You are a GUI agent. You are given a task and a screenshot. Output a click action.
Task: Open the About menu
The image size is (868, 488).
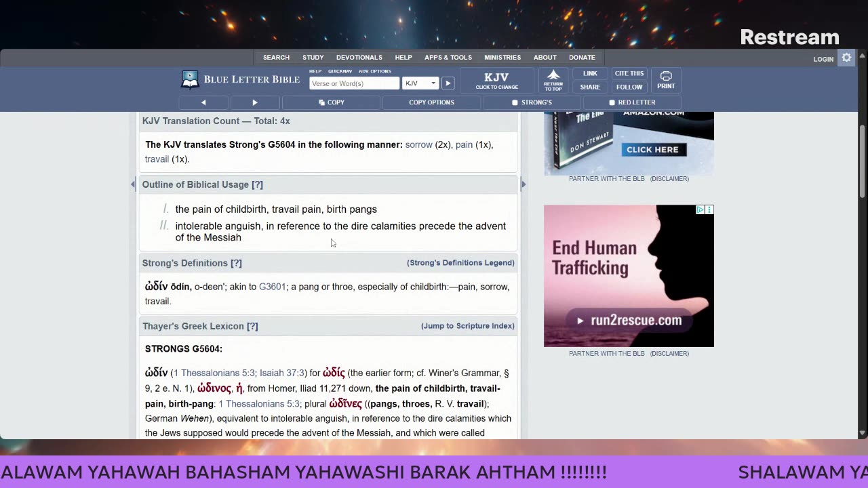point(545,58)
